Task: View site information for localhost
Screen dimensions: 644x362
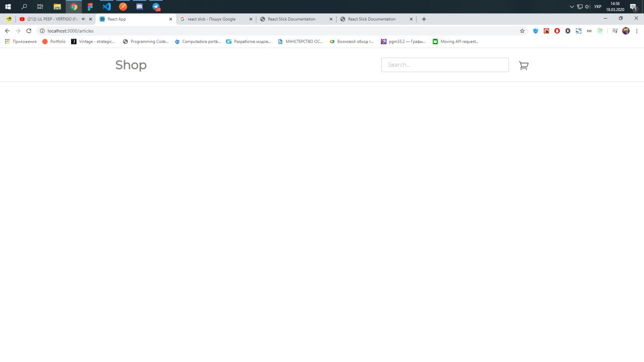Action: 42,31
